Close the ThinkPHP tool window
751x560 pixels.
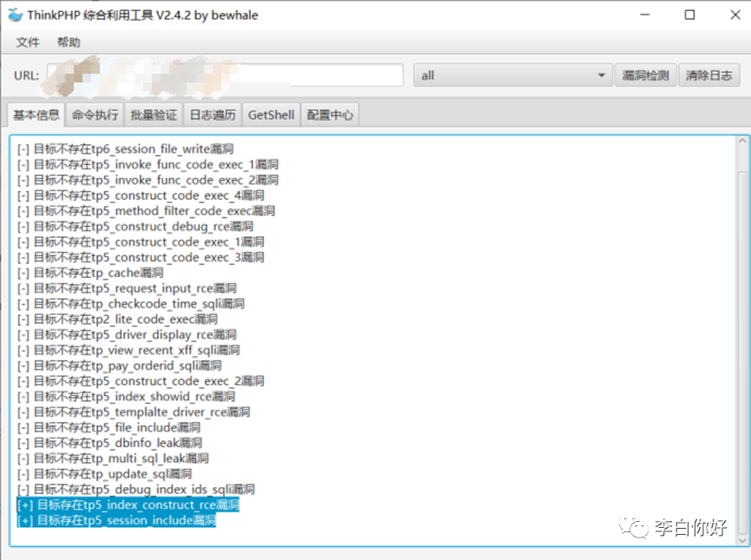click(735, 15)
